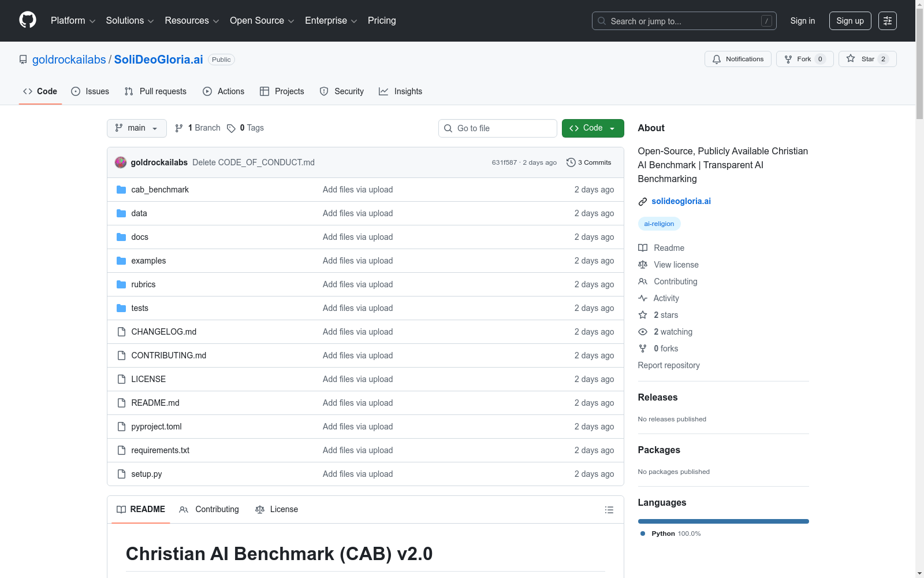The image size is (924, 578).
Task: View the 2 watching link
Action: 665,332
